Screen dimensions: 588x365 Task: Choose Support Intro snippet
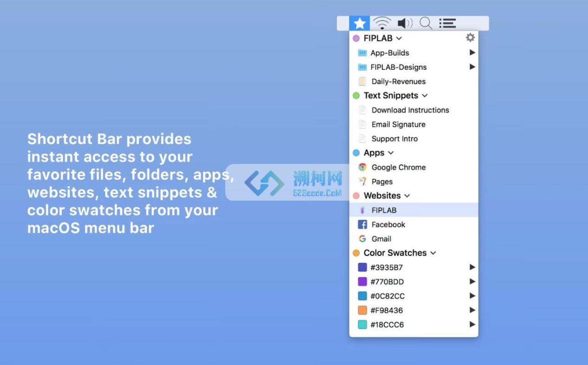tap(414, 138)
